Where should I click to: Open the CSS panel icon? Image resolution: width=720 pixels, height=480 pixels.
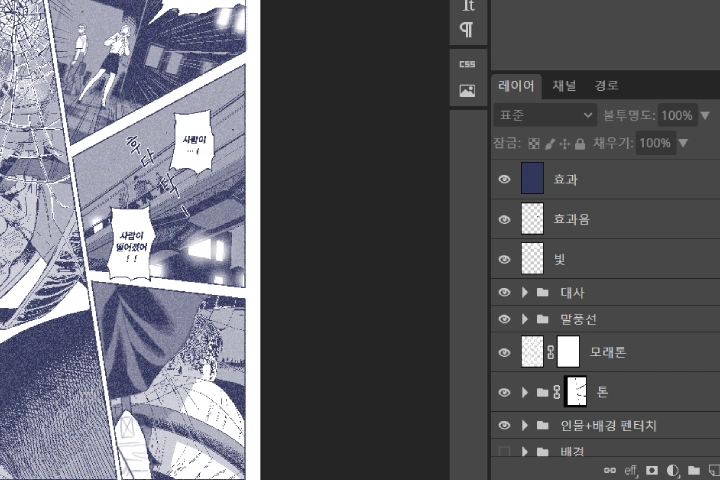467,64
